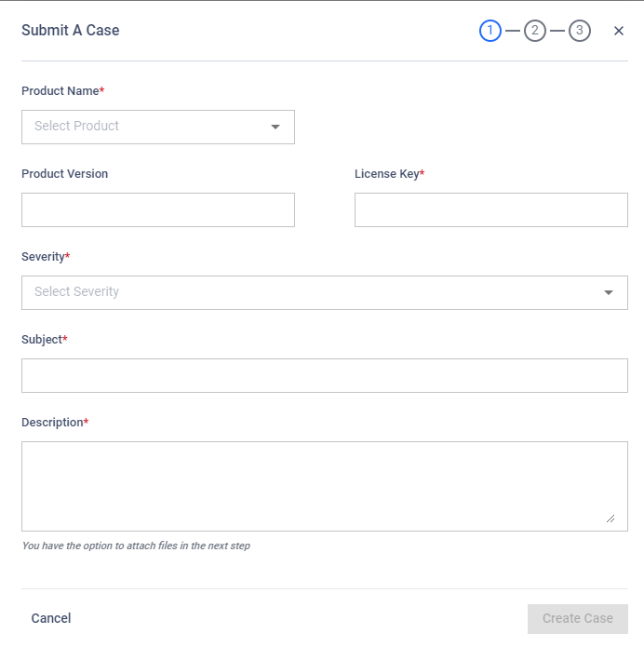
Task: Click the Product Name field label
Action: (62, 91)
